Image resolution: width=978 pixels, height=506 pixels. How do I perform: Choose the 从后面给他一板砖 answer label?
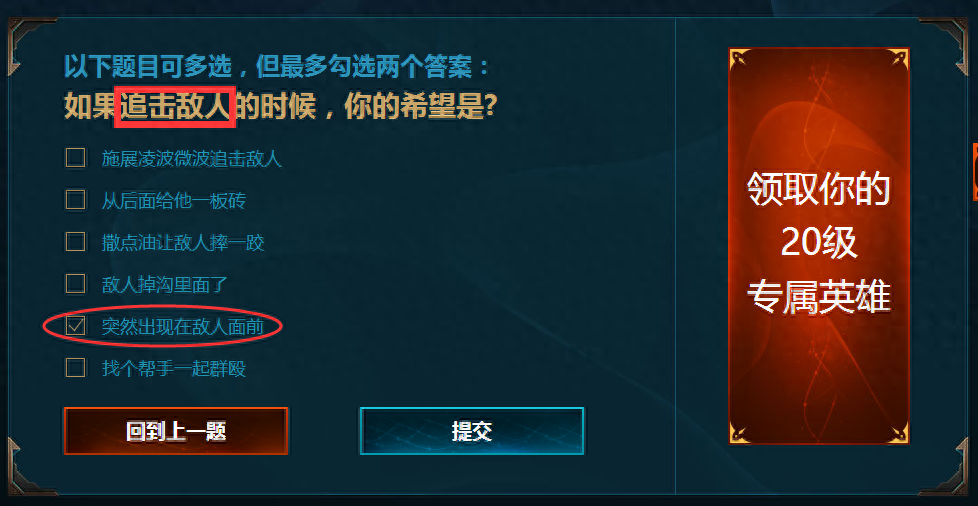pos(173,200)
